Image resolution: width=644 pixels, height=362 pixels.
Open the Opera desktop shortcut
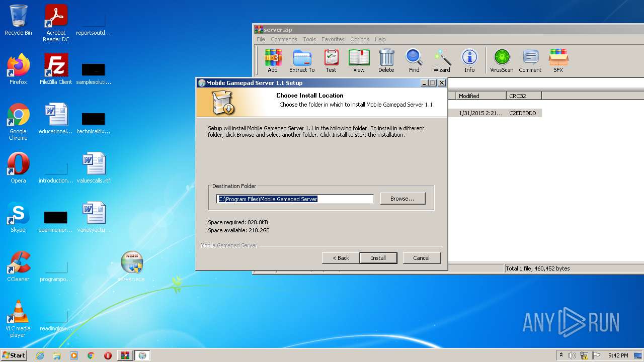(18, 168)
